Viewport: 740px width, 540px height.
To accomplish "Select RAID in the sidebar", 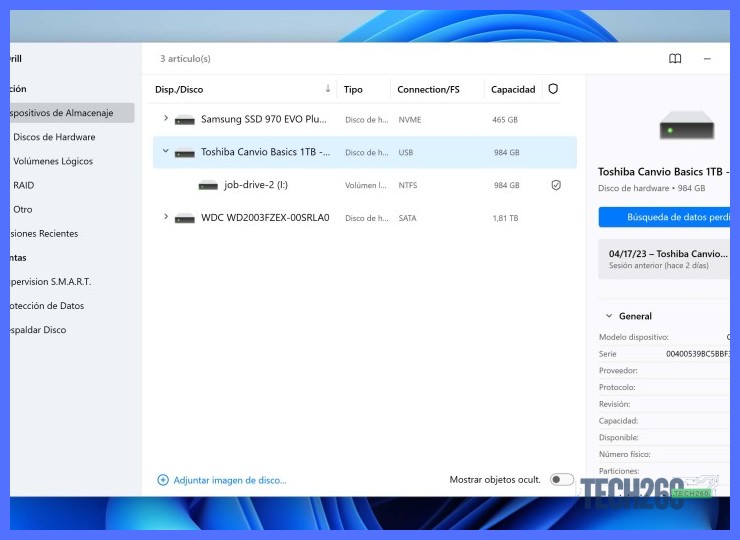I will [x=24, y=185].
